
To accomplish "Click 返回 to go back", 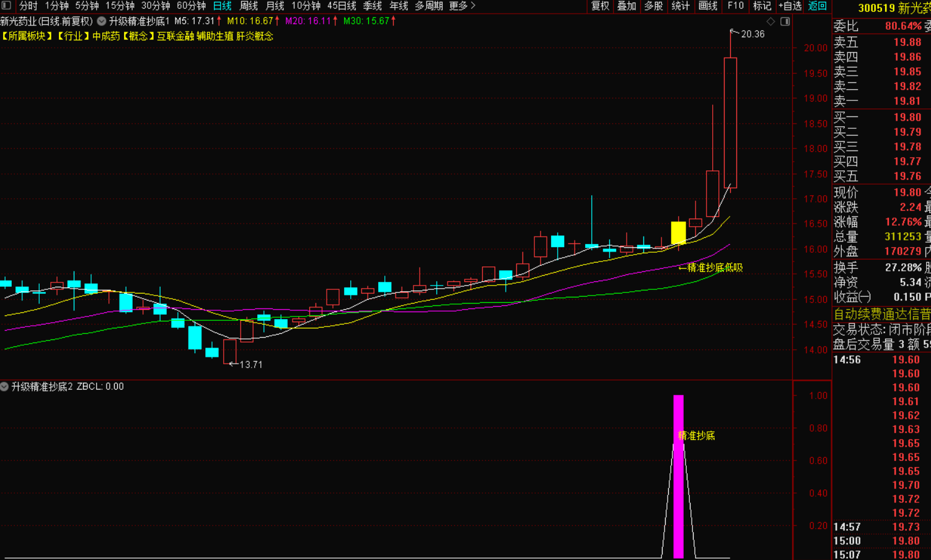I will click(818, 6).
